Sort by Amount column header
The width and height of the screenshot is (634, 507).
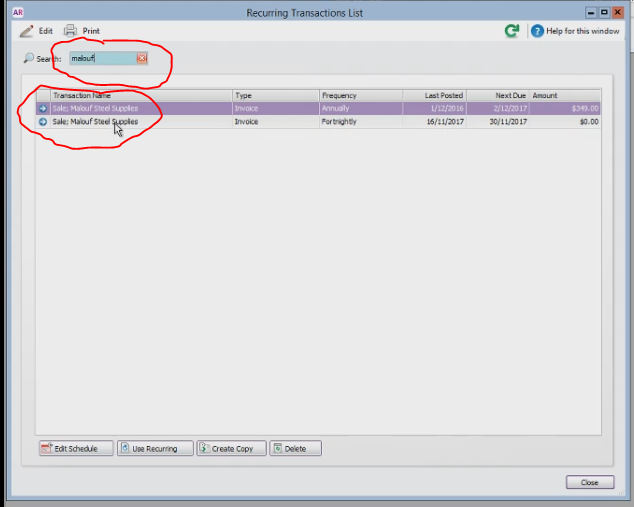[565, 95]
